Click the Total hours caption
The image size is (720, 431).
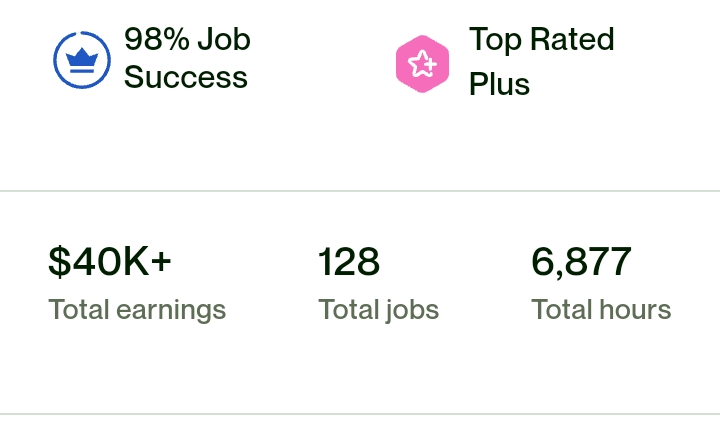point(601,309)
